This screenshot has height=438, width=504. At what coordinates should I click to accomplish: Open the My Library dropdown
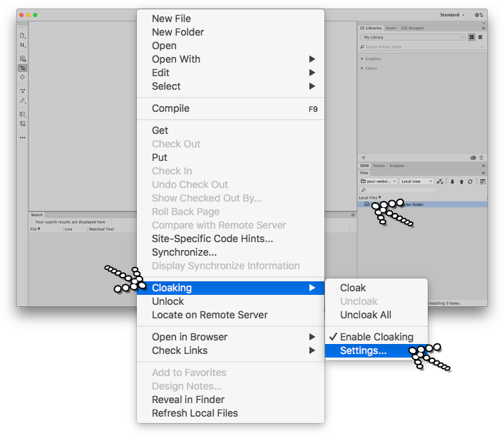[x=413, y=37]
